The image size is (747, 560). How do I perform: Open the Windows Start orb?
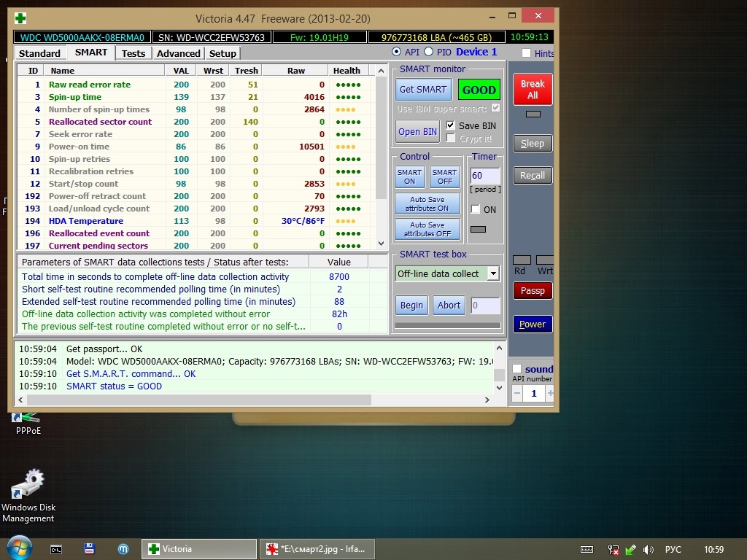(x=19, y=548)
